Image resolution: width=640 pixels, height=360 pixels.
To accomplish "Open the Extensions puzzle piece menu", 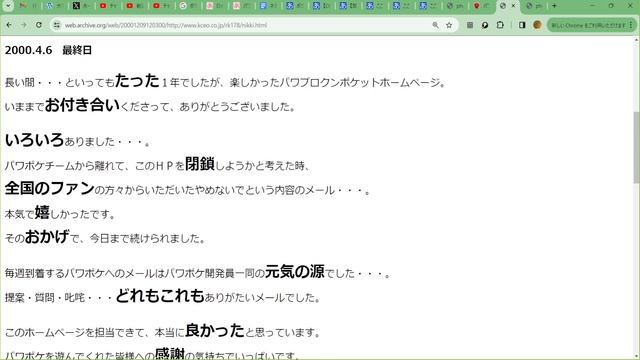I will pyautogui.click(x=500, y=25).
